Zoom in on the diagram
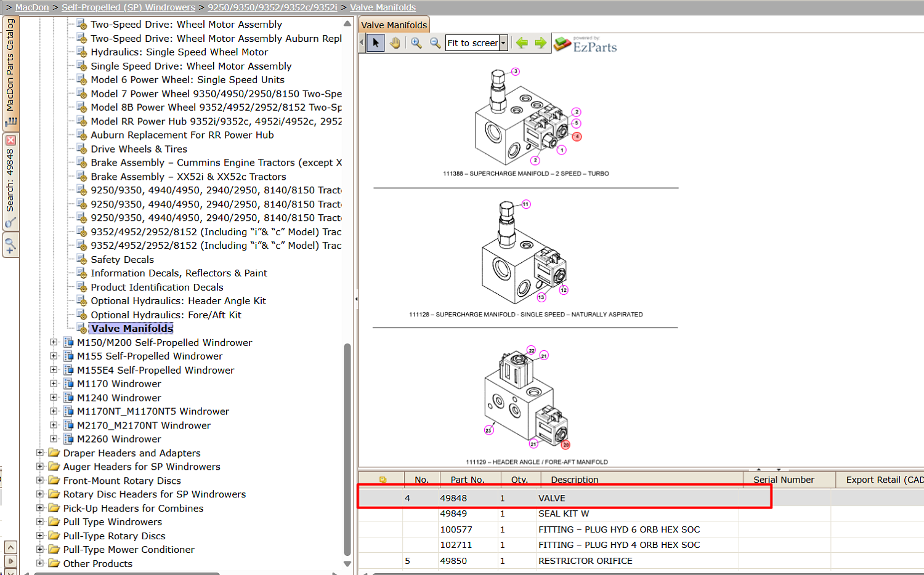The height and width of the screenshot is (575, 924). (x=416, y=42)
